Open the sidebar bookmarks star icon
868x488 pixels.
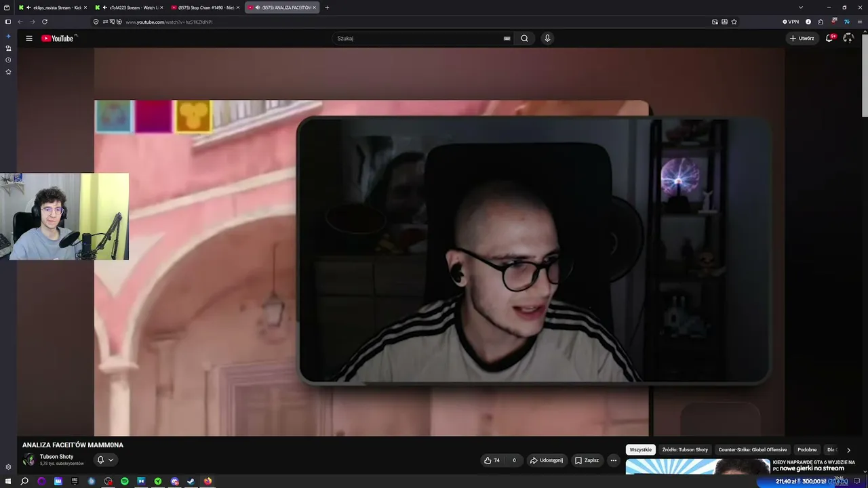pyautogui.click(x=8, y=71)
